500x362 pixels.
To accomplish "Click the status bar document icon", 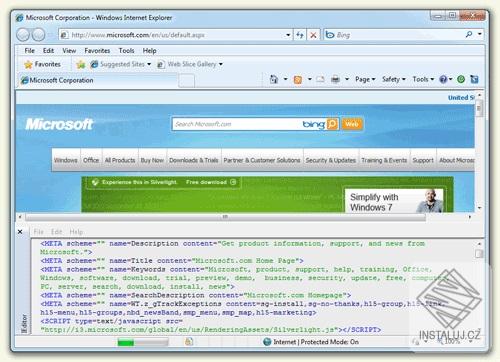I will click(x=189, y=342).
